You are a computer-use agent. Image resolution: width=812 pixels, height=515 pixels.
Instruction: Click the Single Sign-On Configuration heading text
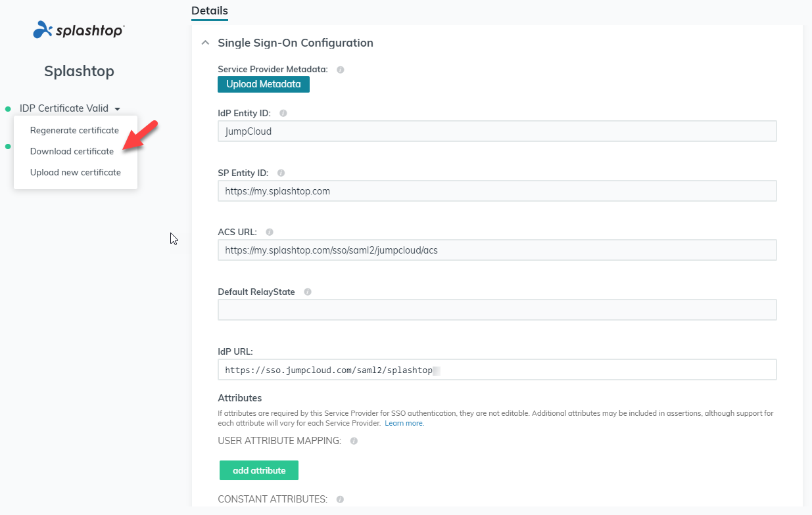(295, 43)
